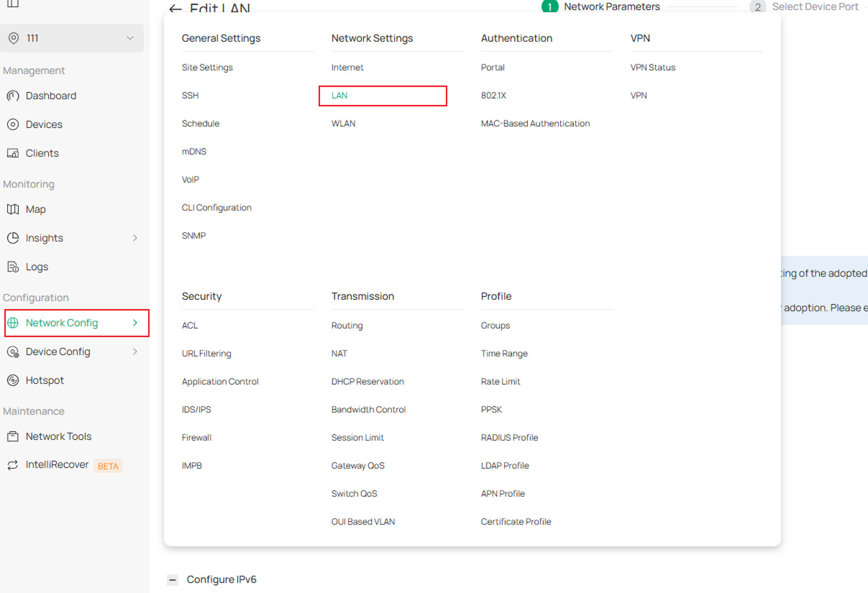Image resolution: width=868 pixels, height=593 pixels.
Task: Click the Logs document icon
Action: [x=13, y=267]
